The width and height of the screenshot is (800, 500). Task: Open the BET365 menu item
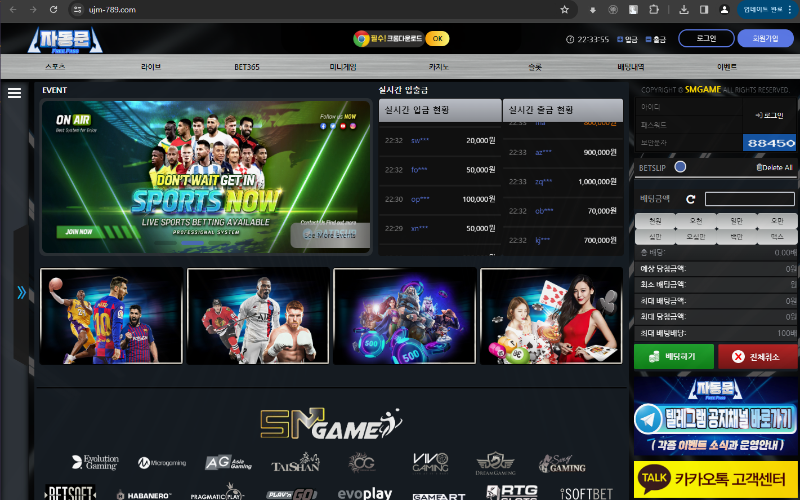click(x=246, y=66)
